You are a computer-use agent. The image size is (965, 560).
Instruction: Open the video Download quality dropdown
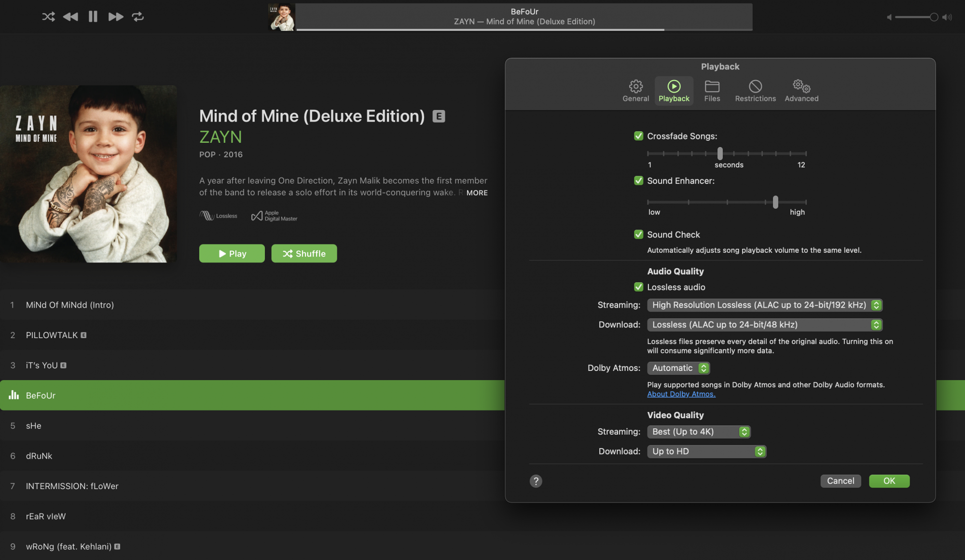706,451
